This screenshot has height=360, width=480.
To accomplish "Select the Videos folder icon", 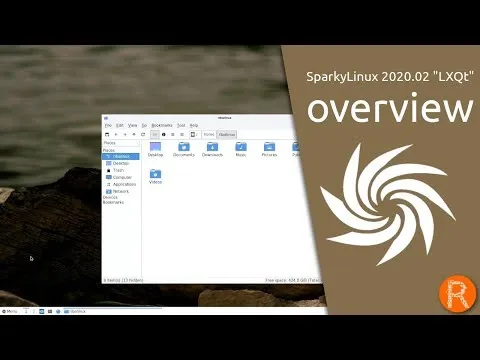I will click(155, 176).
